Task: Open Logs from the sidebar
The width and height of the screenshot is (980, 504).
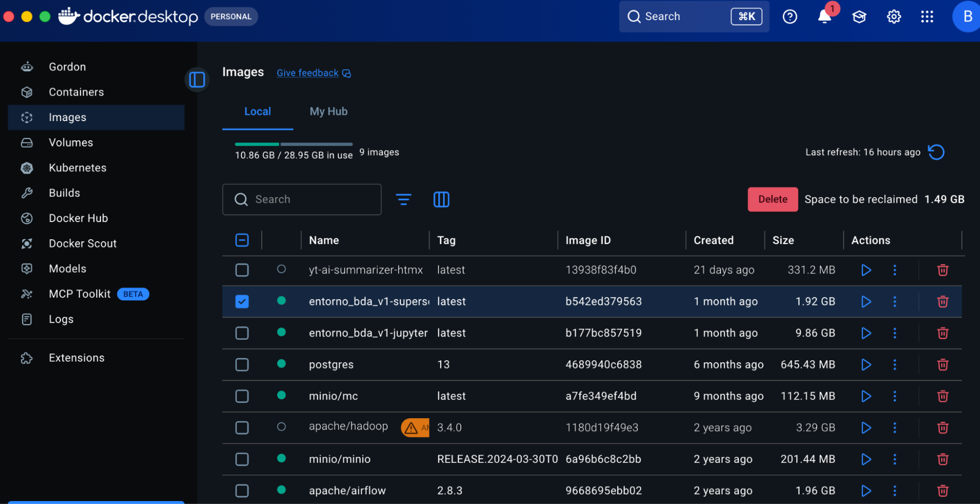Action: tap(96, 319)
